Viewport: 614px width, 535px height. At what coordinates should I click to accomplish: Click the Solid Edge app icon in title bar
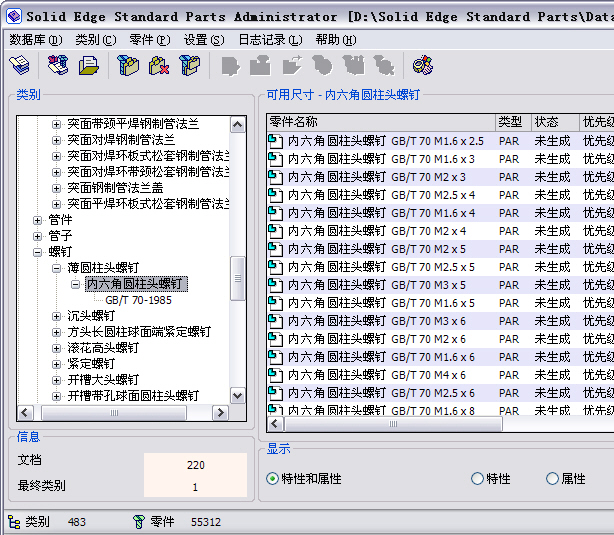point(14,16)
